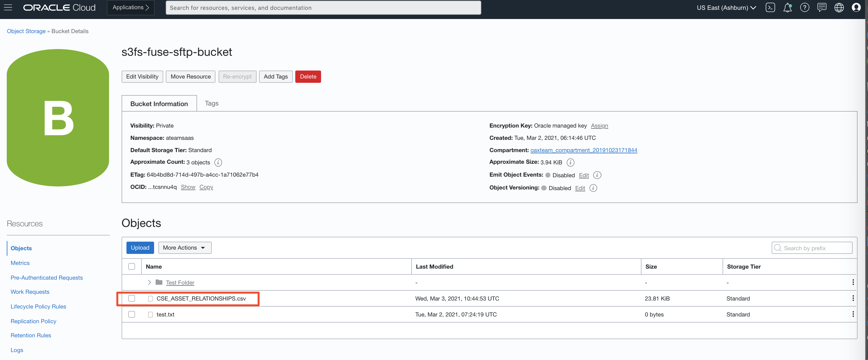
Task: Expand the Test Folder row
Action: (149, 282)
